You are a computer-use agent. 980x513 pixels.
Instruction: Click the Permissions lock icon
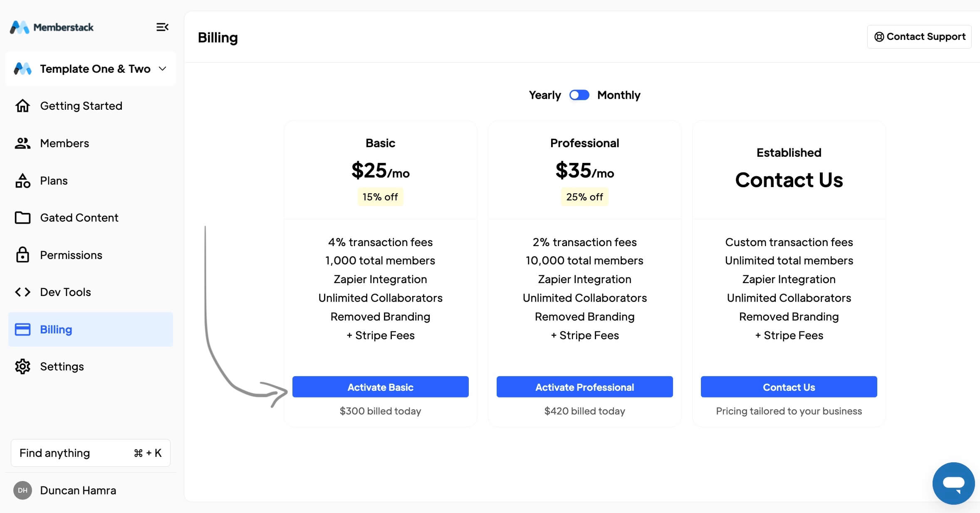click(22, 255)
